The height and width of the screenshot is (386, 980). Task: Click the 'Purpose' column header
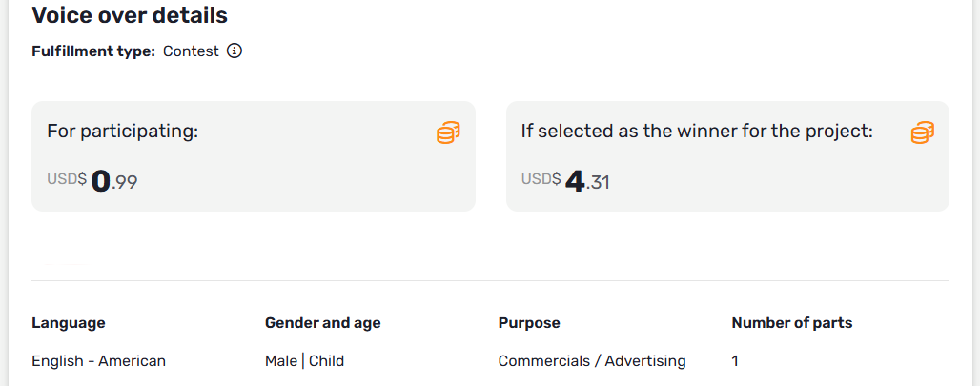(529, 323)
